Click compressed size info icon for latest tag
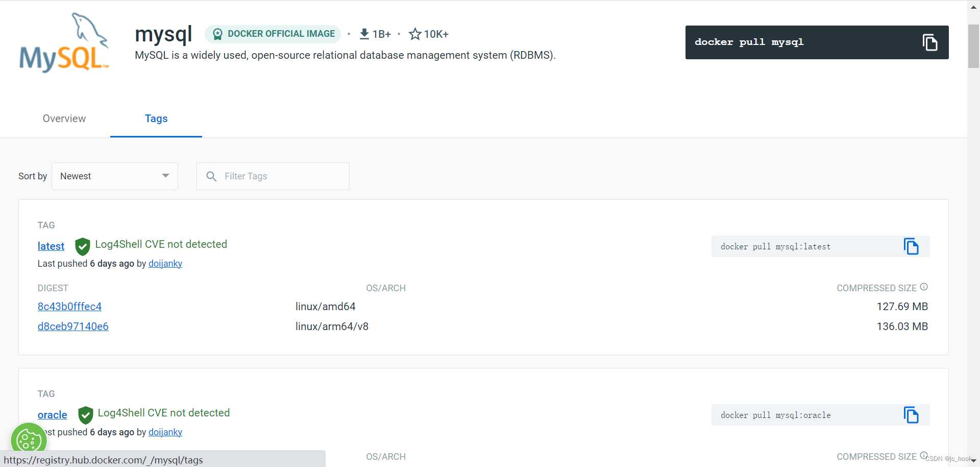Screen dimensions: 980x467 point(924,287)
